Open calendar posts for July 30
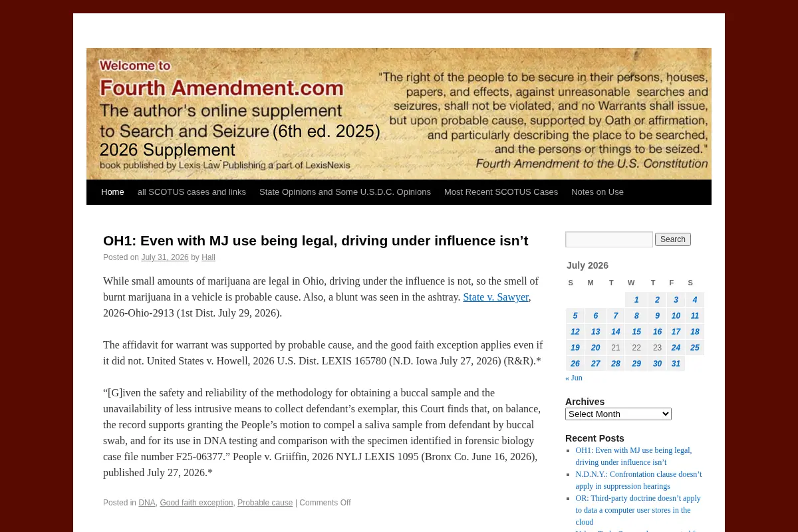The image size is (798, 532). coord(657,364)
